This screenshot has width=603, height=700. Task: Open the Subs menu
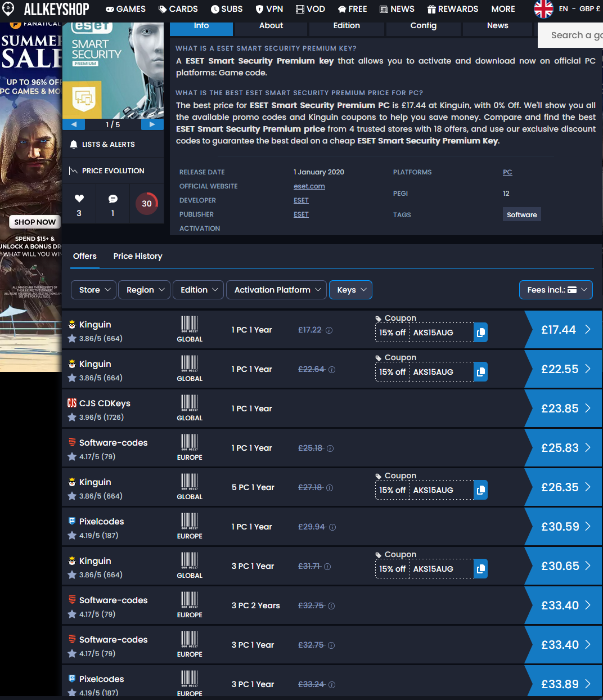click(227, 9)
